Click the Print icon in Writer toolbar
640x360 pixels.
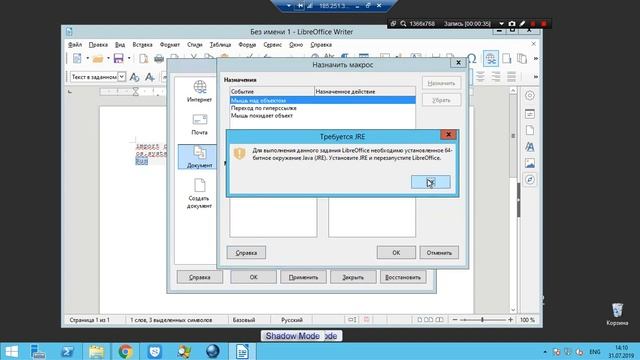click(x=159, y=58)
